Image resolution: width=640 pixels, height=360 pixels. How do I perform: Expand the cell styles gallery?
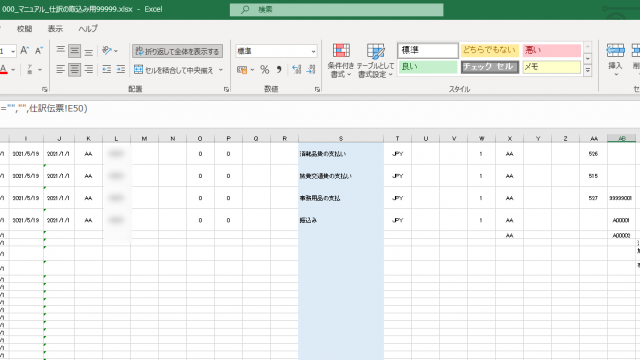click(x=588, y=71)
